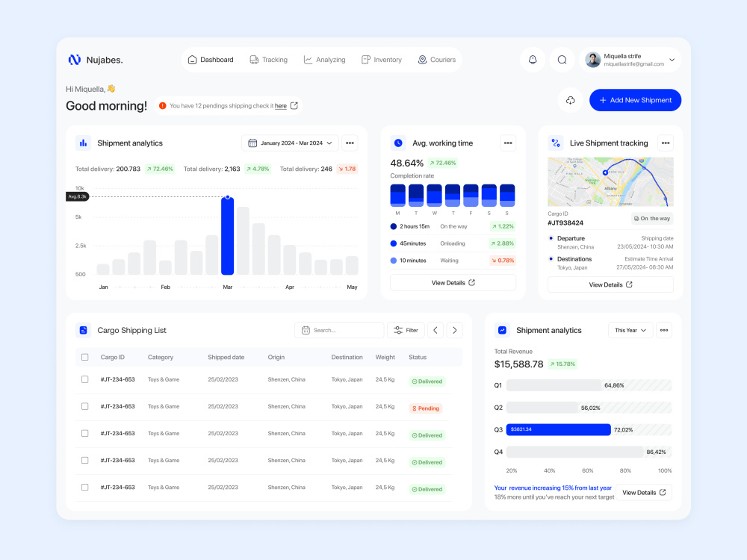Click the clock icon of Avg. working time
The height and width of the screenshot is (560, 747).
398,143
